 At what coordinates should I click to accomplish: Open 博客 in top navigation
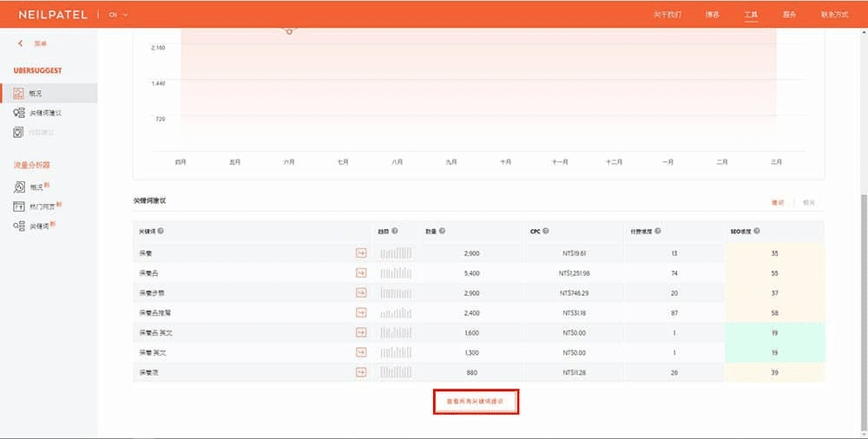tap(713, 15)
